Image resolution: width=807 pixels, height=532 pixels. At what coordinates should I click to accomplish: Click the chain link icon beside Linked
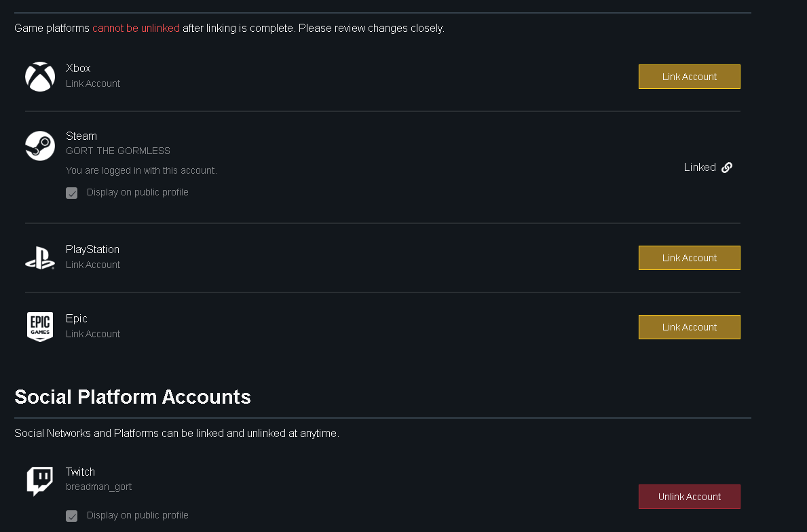pos(727,168)
